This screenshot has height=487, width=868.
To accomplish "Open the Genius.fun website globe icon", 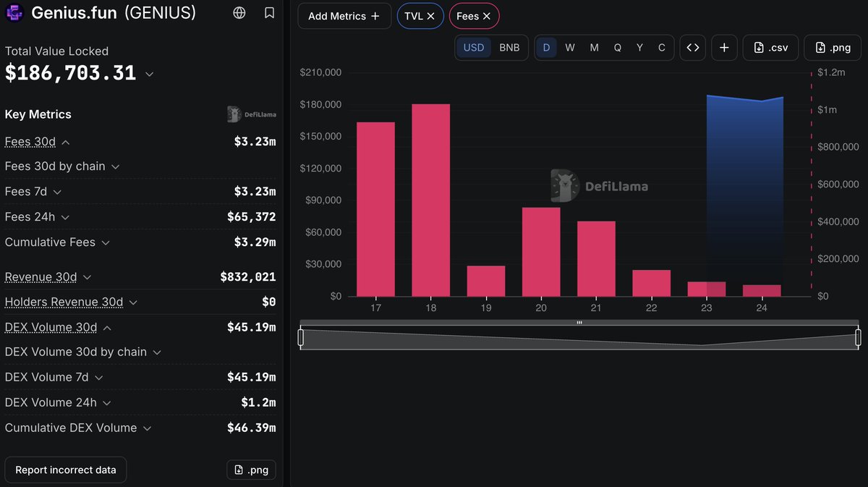I will pyautogui.click(x=239, y=13).
